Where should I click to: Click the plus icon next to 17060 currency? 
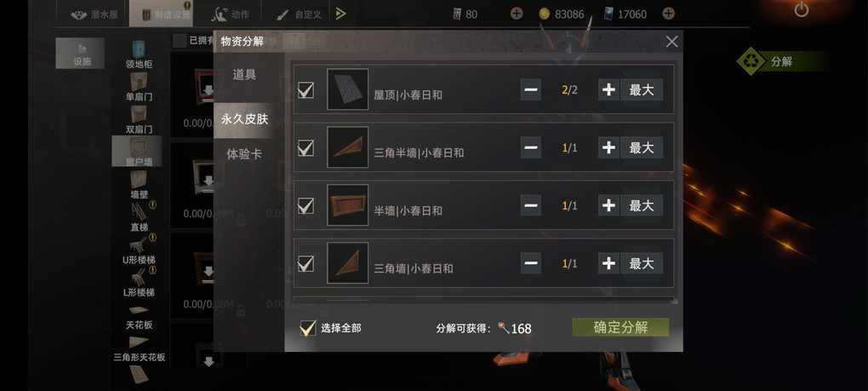pos(668,14)
